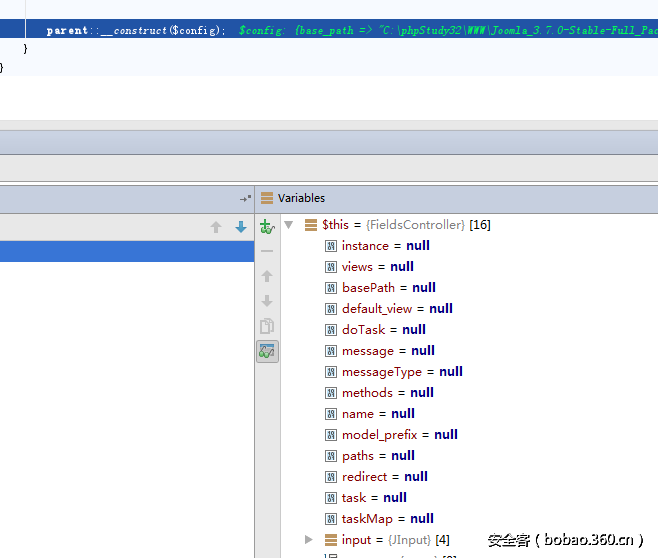Screen dimensions: 658x558
Task: Collapse the $this FieldsController node
Action: (289, 225)
